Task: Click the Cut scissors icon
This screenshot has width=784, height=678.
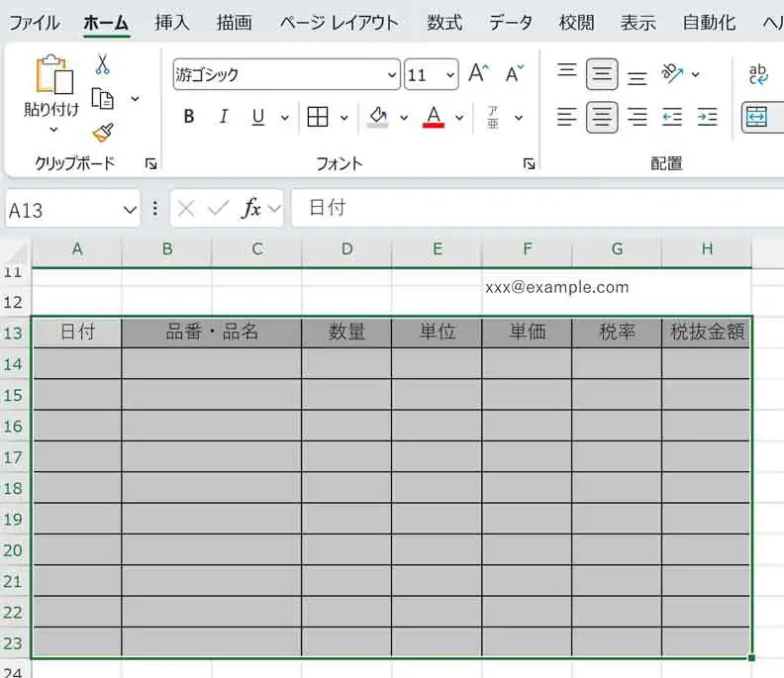Action: [102, 65]
